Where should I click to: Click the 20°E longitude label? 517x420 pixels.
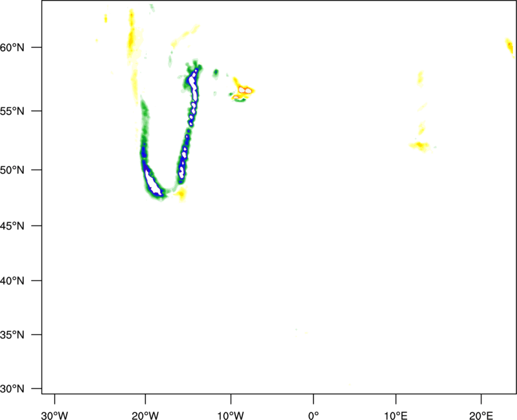481,415
